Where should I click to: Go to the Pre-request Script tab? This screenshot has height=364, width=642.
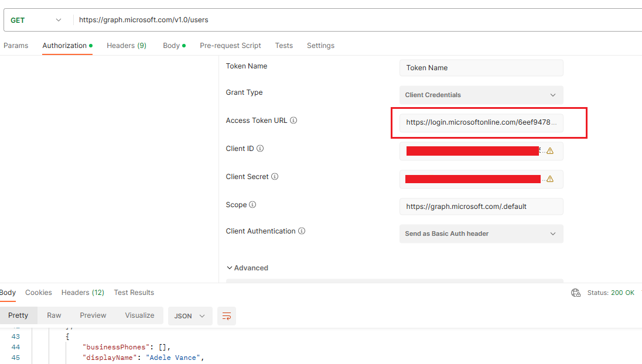230,46
